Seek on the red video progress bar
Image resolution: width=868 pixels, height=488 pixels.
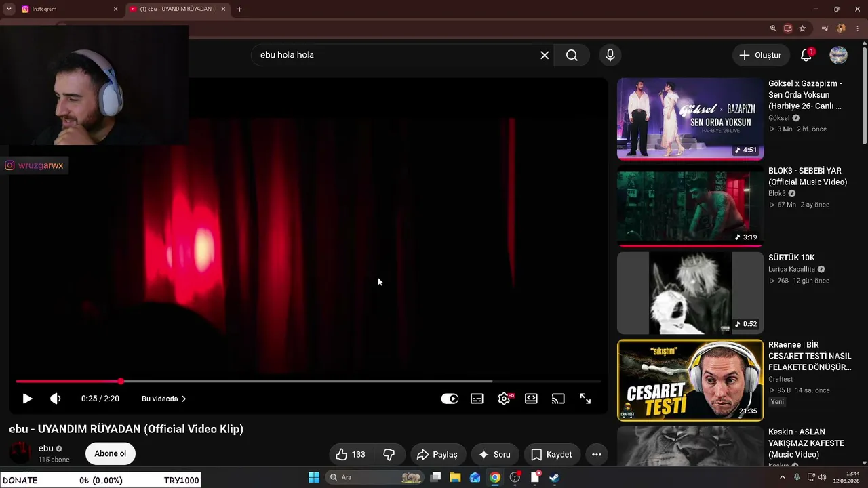coord(309,382)
